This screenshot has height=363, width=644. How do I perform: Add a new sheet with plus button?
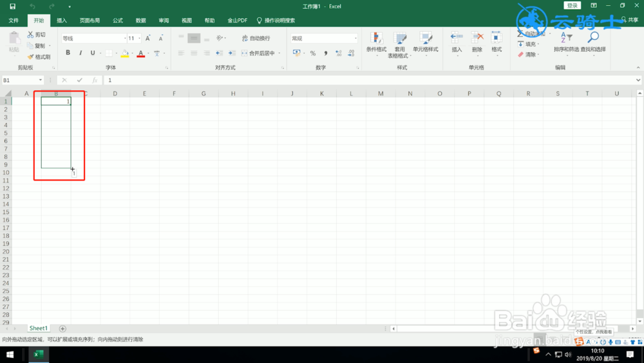point(62,328)
